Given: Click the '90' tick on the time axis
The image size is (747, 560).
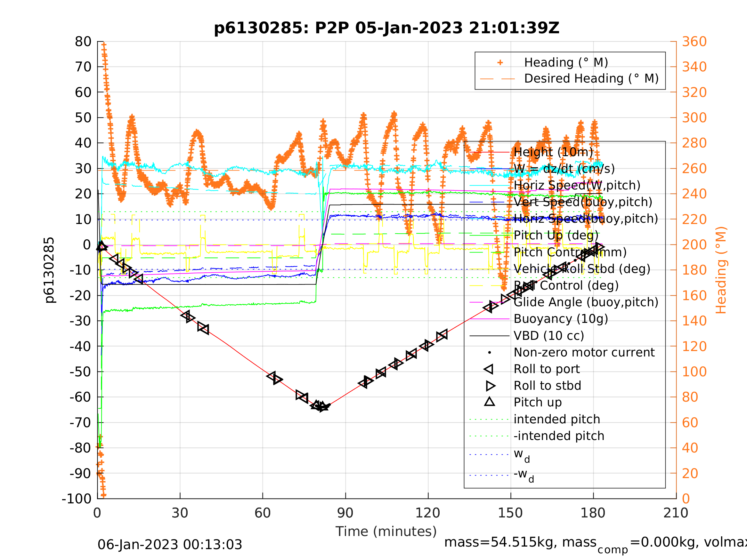Looking at the screenshot, I should pos(345,513).
